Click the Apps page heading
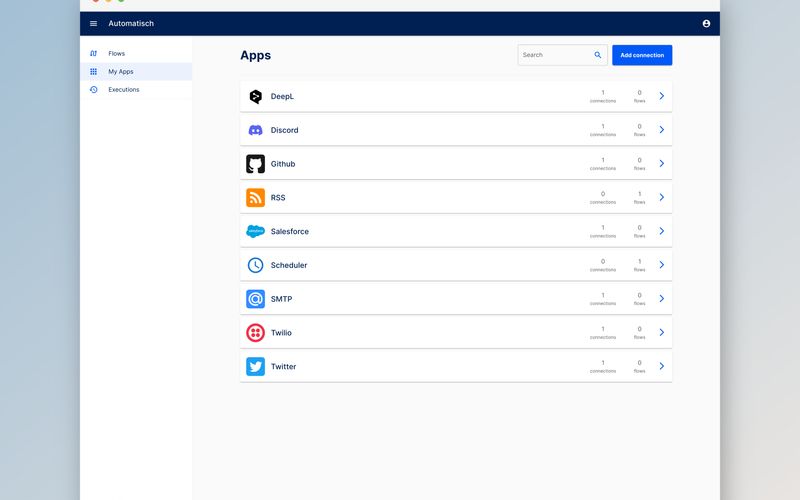Viewport: 800px width, 500px height. click(x=256, y=55)
